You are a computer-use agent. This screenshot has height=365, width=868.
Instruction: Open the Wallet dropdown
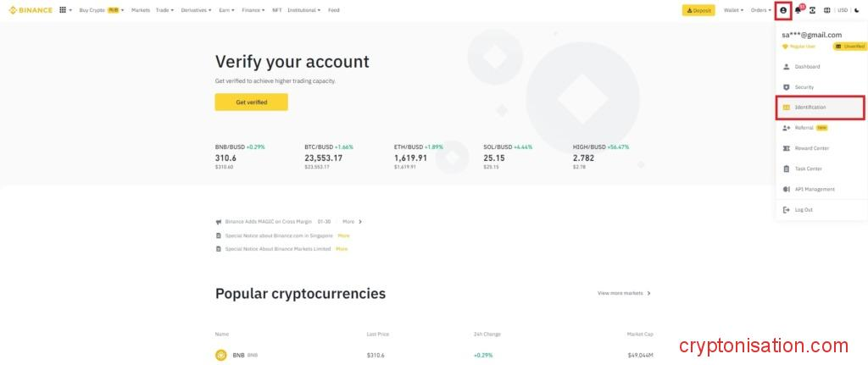[x=732, y=10]
